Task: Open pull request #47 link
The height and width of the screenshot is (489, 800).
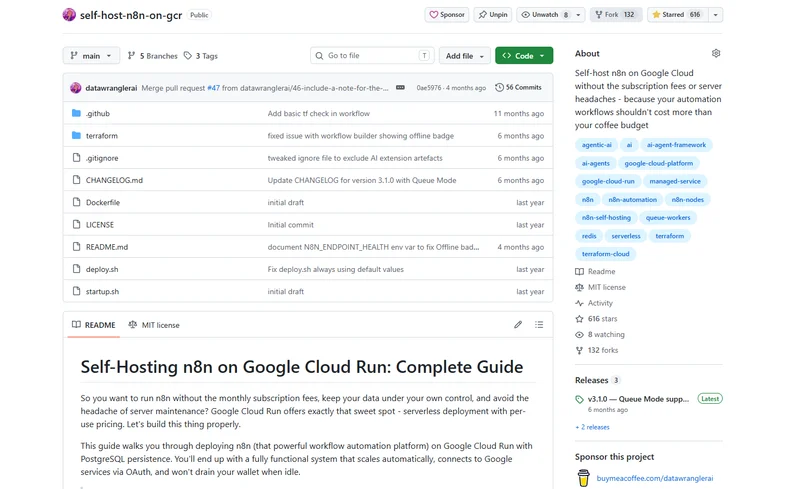Action: 214,88
